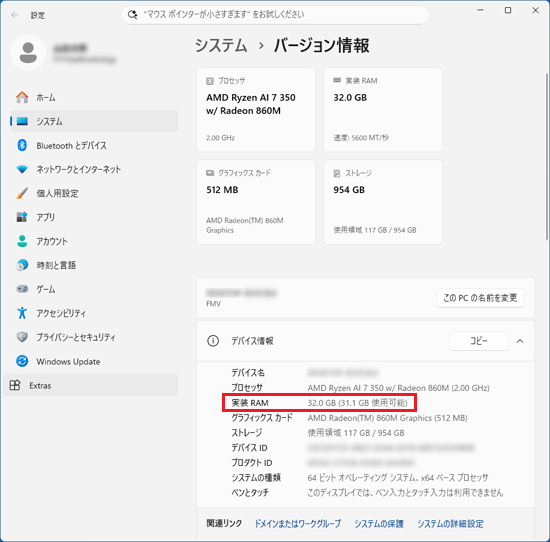Click the privacy shield icon

(x=22, y=337)
